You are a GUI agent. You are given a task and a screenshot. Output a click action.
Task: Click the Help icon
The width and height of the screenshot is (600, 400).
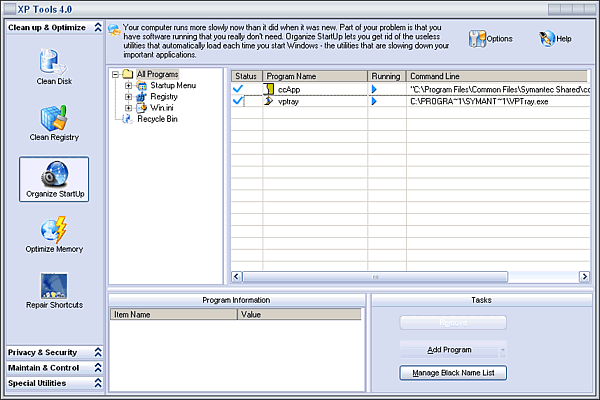pyautogui.click(x=547, y=39)
